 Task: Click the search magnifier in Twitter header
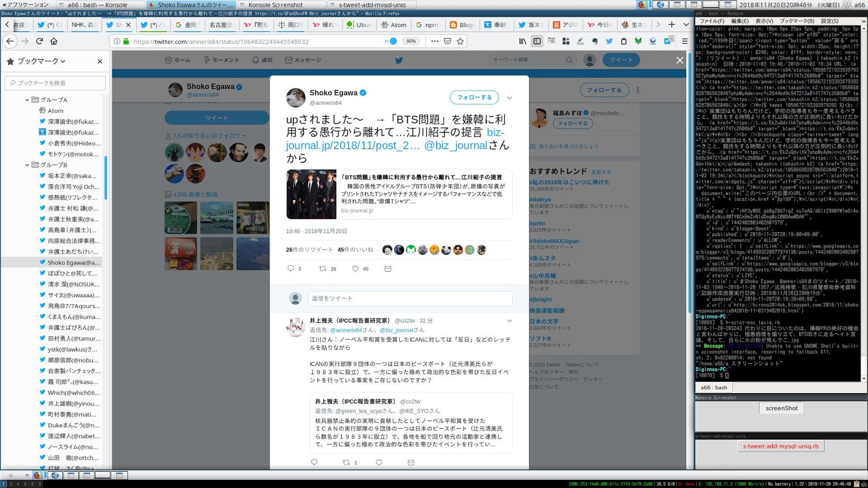pyautogui.click(x=569, y=60)
